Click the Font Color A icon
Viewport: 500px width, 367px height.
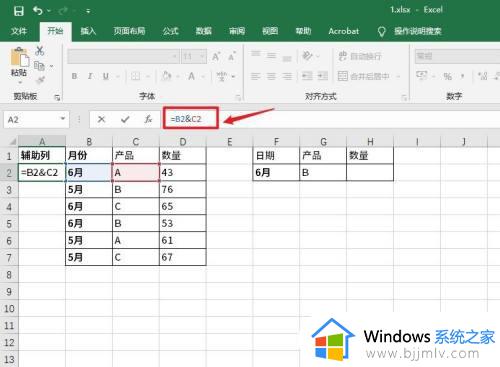pos(191,76)
